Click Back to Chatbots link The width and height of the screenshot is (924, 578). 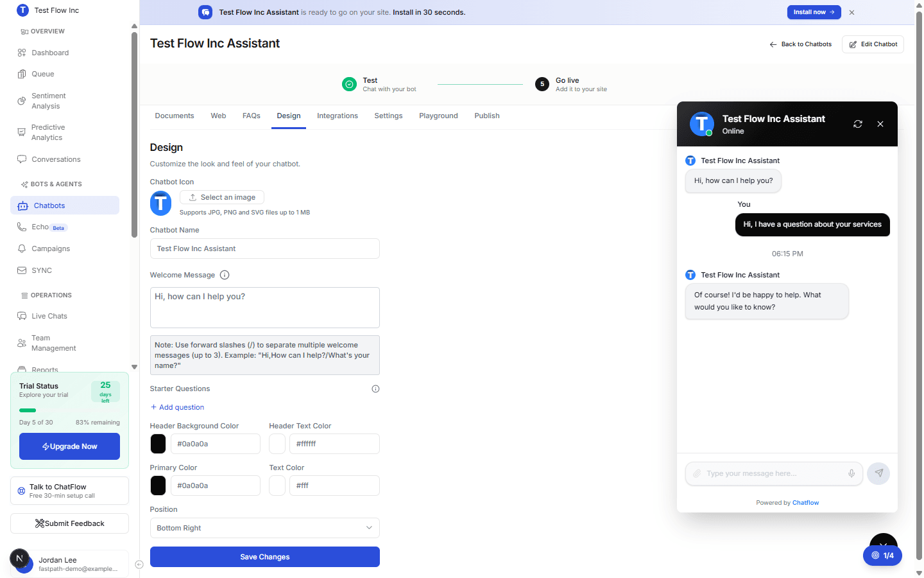click(x=800, y=44)
